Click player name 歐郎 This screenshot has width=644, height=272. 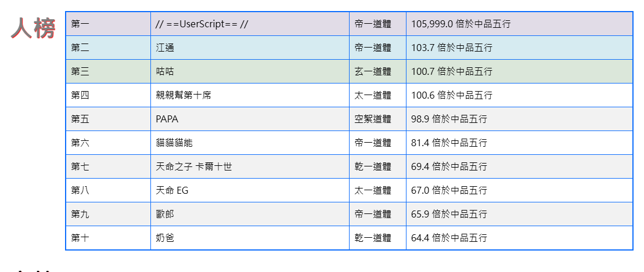(165, 214)
